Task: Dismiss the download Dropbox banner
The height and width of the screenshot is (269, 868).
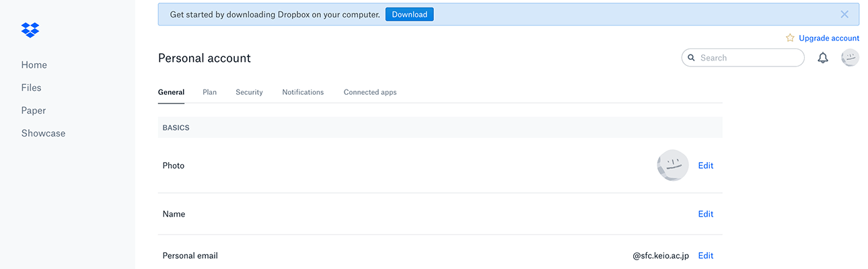Action: (x=844, y=14)
